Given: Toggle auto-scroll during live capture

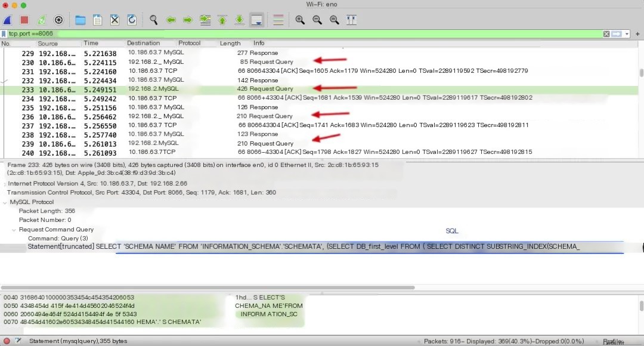Looking at the screenshot, I should coord(256,20).
